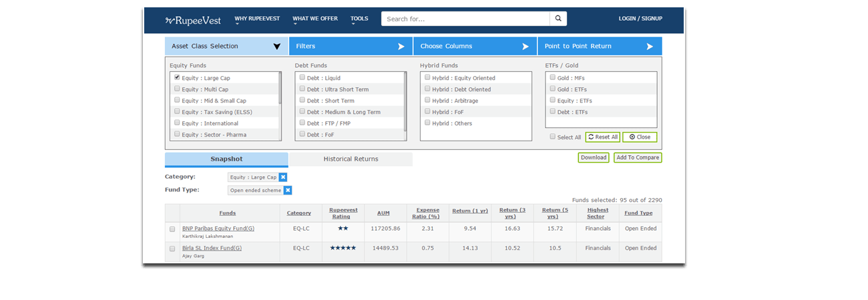The width and height of the screenshot is (868, 300).
Task: Switch to Historical Returns tab
Action: point(351,159)
